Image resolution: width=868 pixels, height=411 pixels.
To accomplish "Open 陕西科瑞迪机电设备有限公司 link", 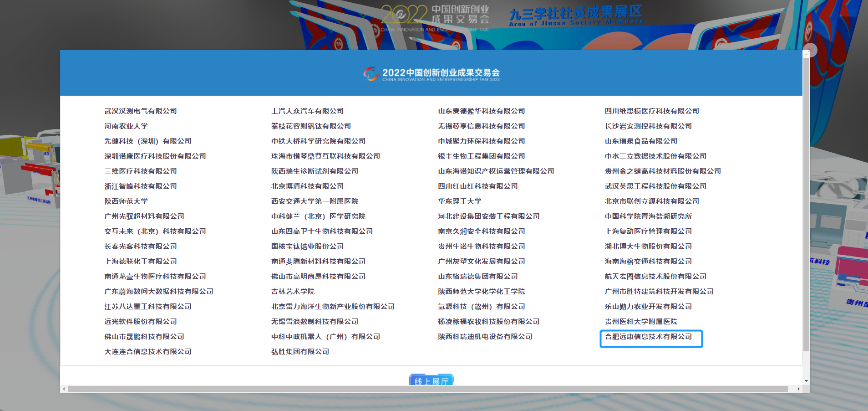I will [x=485, y=337].
